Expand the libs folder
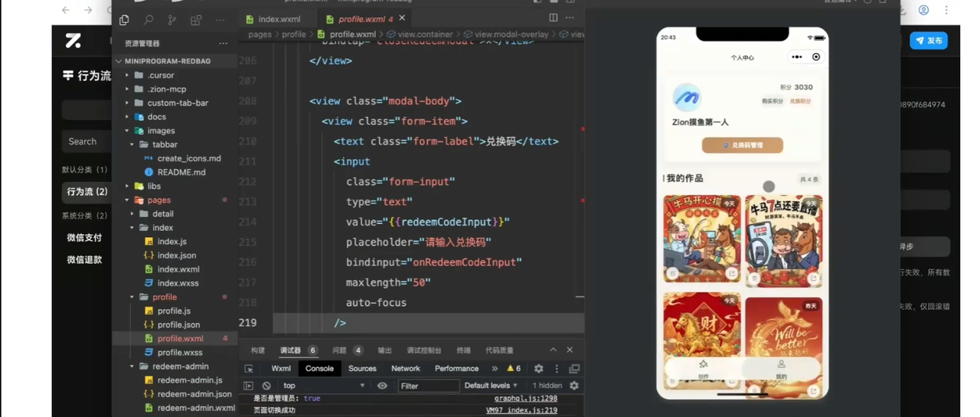 coord(154,186)
